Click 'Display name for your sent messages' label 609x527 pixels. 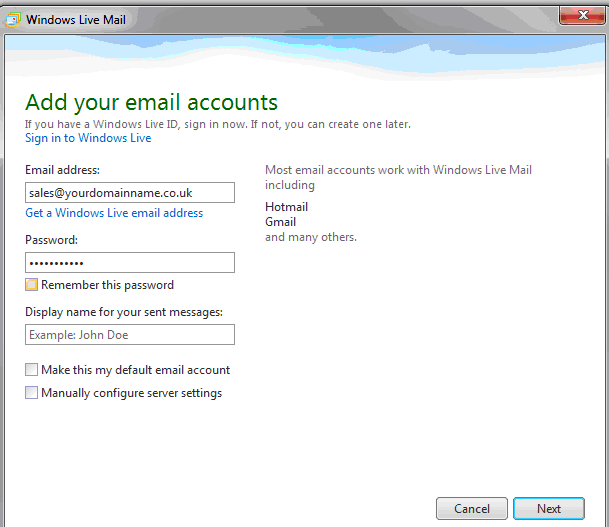(124, 312)
